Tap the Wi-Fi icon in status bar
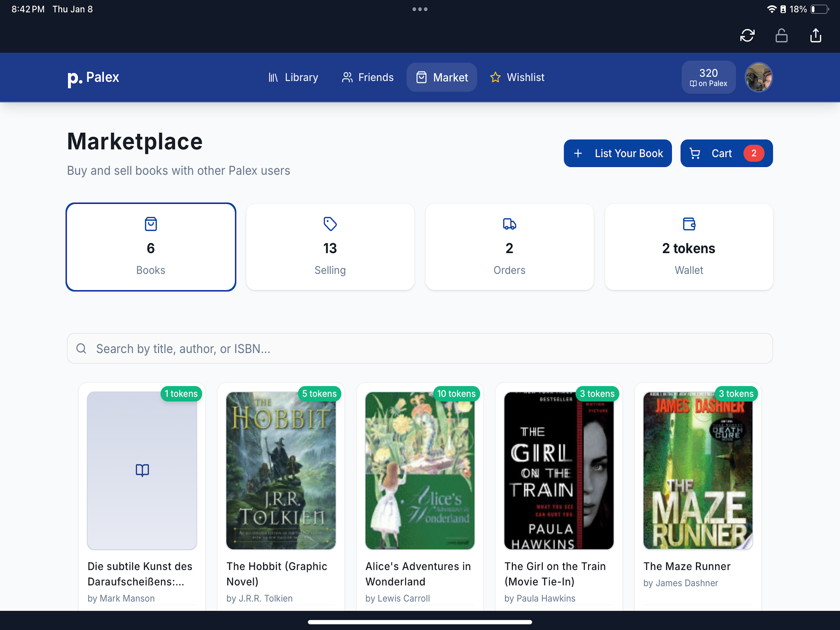Screen dimensions: 840x630 click(x=772, y=9)
